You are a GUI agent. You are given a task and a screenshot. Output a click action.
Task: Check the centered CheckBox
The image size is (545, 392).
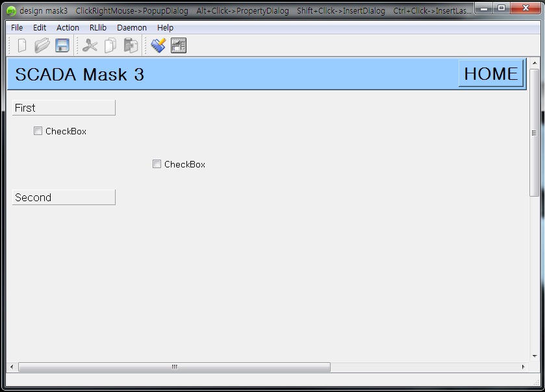click(157, 164)
